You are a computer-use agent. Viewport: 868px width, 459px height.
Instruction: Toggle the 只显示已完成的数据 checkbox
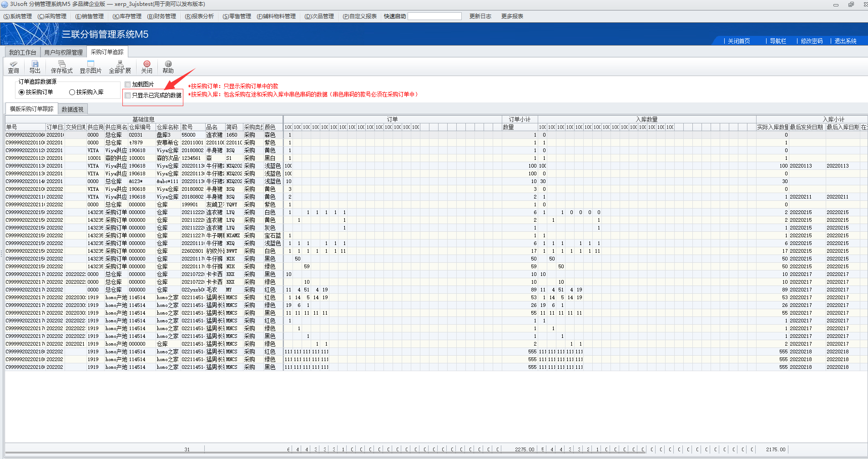[128, 95]
